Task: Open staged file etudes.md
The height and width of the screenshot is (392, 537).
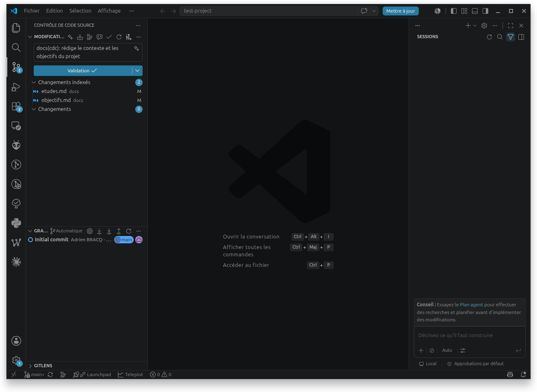Action: pyautogui.click(x=87, y=91)
